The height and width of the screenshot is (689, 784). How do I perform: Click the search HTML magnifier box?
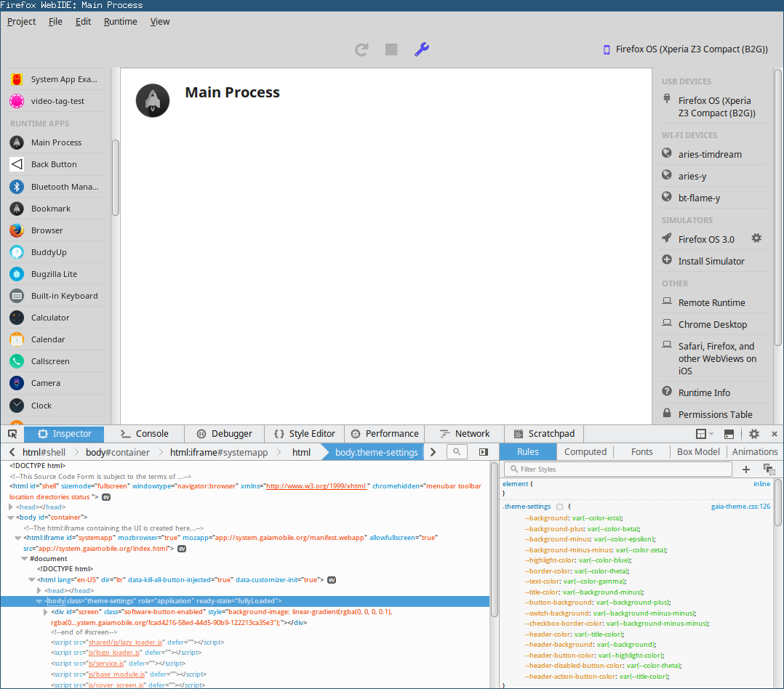pos(457,451)
